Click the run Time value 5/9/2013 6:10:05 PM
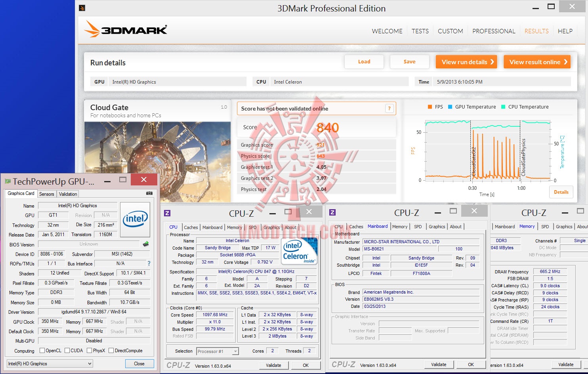Screen dimensions: 588x374 click(x=460, y=82)
